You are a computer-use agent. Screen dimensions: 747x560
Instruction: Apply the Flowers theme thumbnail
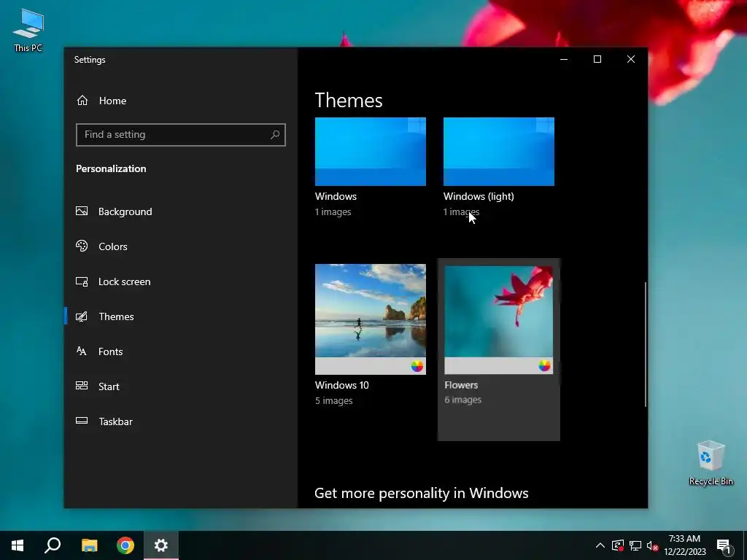pos(499,319)
